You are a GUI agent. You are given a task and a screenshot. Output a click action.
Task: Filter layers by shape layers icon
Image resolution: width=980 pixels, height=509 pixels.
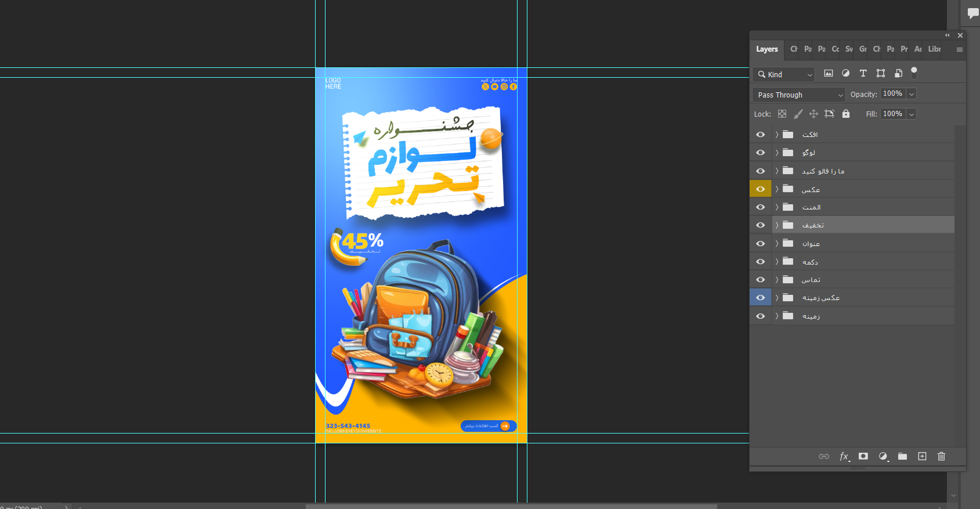pyautogui.click(x=881, y=73)
